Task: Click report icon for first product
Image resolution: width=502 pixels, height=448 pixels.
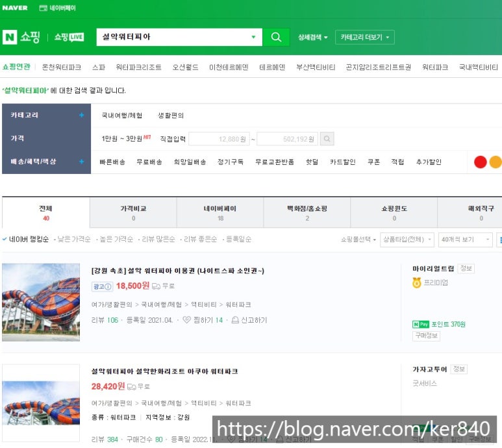Action: (235, 319)
